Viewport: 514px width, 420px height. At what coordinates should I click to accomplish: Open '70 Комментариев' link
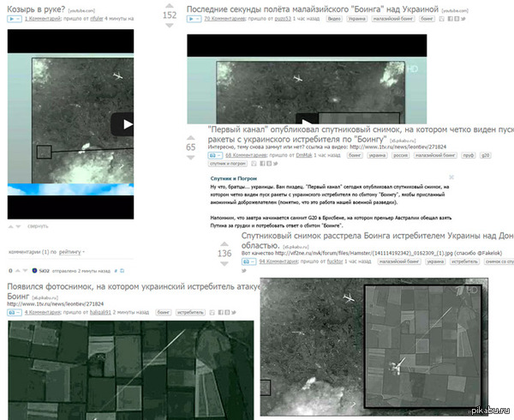pos(224,19)
